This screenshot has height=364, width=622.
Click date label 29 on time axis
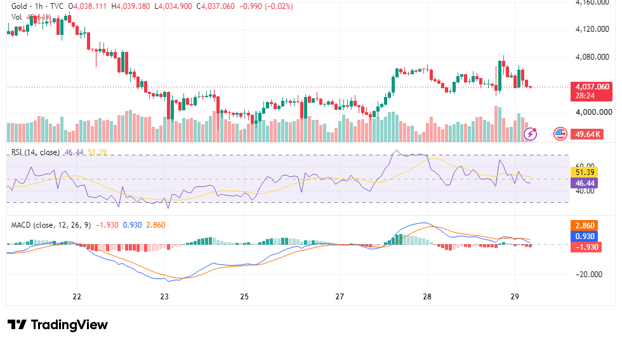[x=515, y=297]
